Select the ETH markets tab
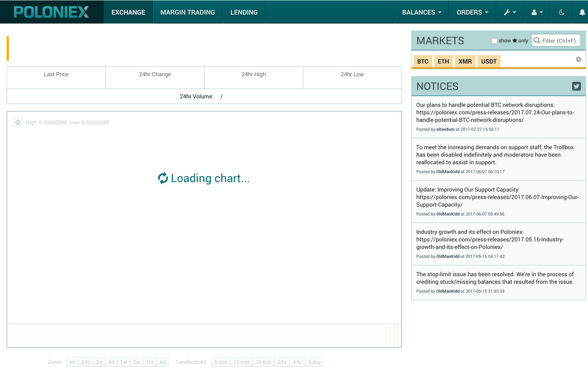 pyautogui.click(x=443, y=61)
